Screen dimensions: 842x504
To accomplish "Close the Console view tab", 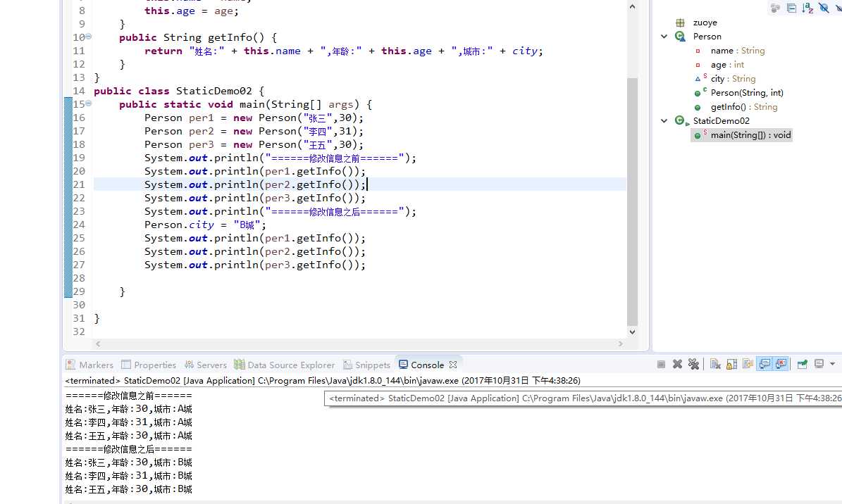I will (x=452, y=365).
